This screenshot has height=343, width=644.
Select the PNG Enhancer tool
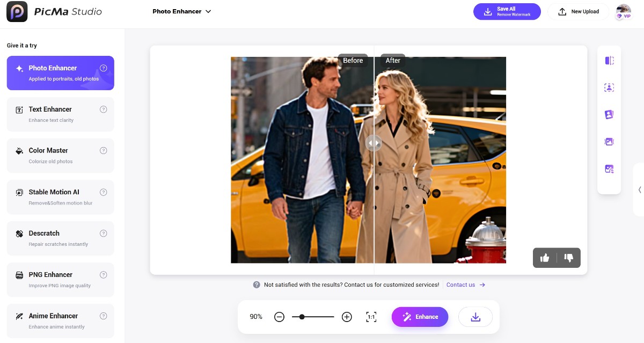(x=61, y=280)
